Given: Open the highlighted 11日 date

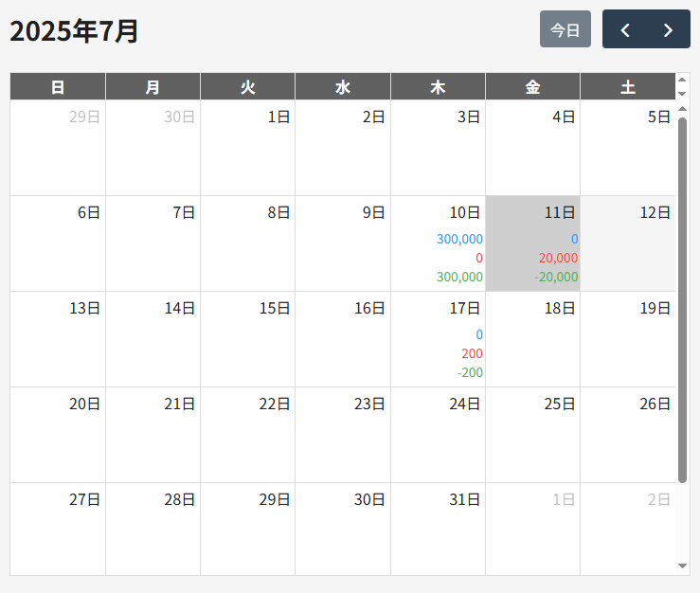Looking at the screenshot, I should (x=532, y=243).
